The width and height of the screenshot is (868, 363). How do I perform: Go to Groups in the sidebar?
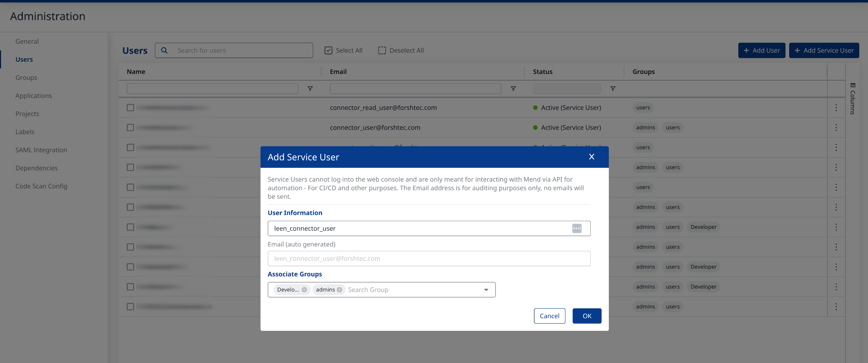(26, 77)
